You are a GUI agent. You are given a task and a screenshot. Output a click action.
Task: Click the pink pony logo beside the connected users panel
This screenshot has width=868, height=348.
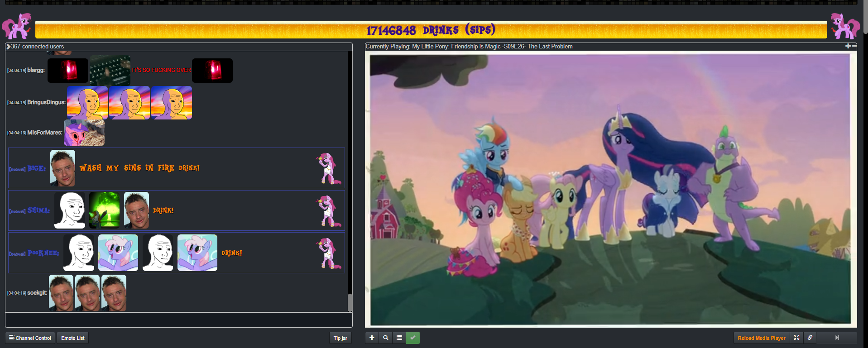[x=17, y=26]
